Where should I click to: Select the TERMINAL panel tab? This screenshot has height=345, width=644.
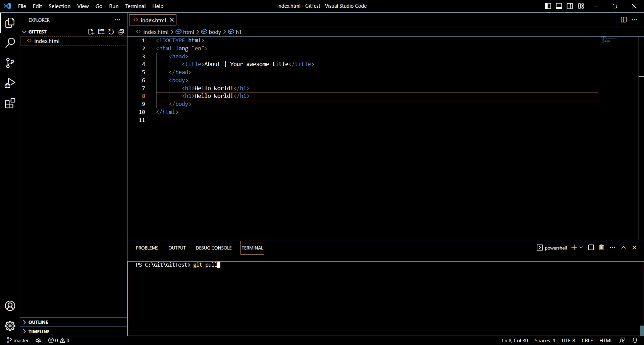(x=252, y=248)
